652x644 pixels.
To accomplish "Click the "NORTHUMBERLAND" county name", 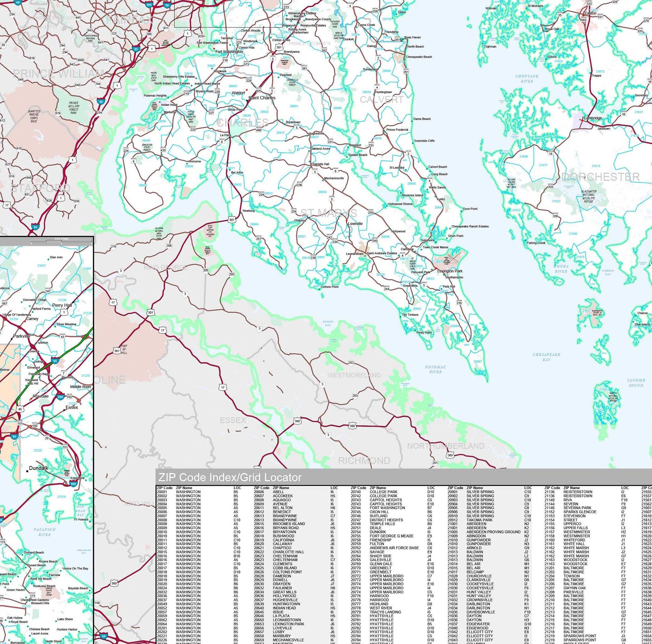I will [x=446, y=446].
